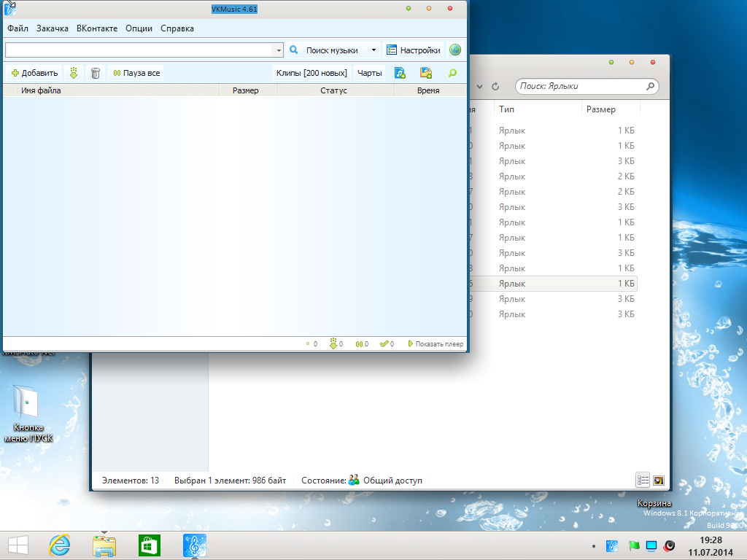
Task: Open the Справка menu
Action: pyautogui.click(x=177, y=28)
